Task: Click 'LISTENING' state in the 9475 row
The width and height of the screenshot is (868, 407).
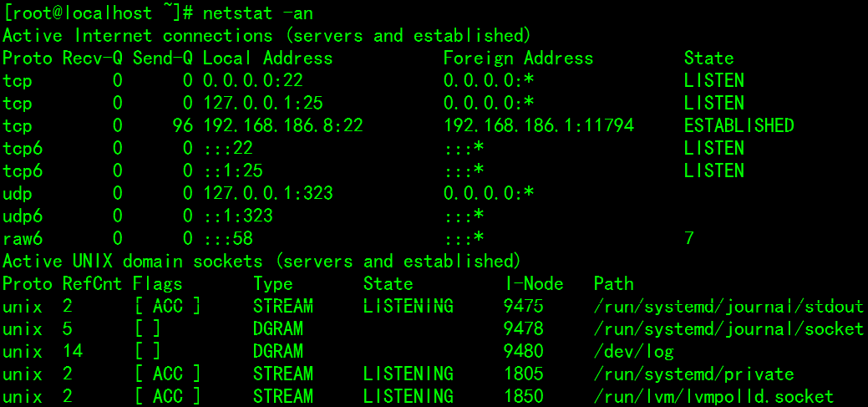Action: 409,306
